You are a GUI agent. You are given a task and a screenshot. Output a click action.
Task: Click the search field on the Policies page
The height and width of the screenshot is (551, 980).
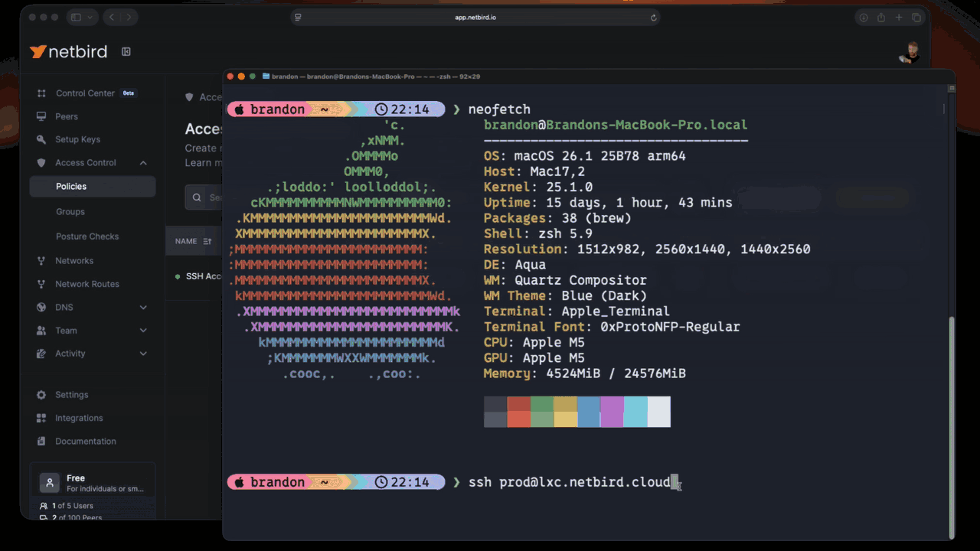point(207,197)
